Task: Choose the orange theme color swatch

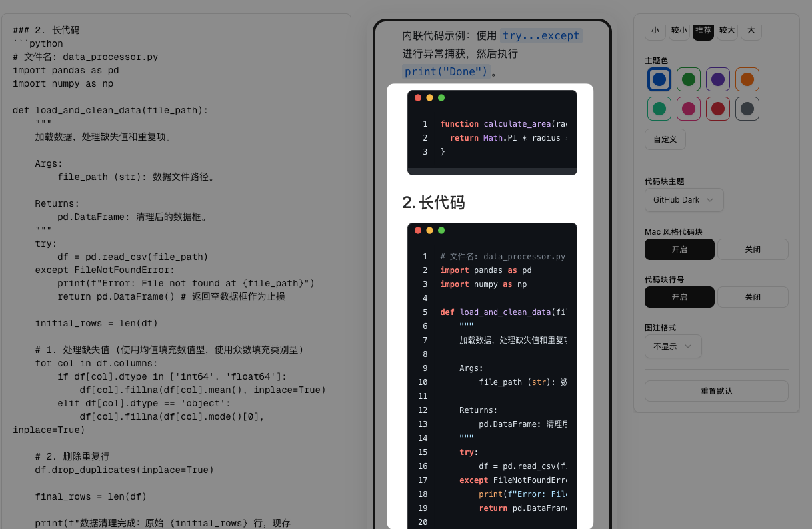Action: [x=747, y=79]
